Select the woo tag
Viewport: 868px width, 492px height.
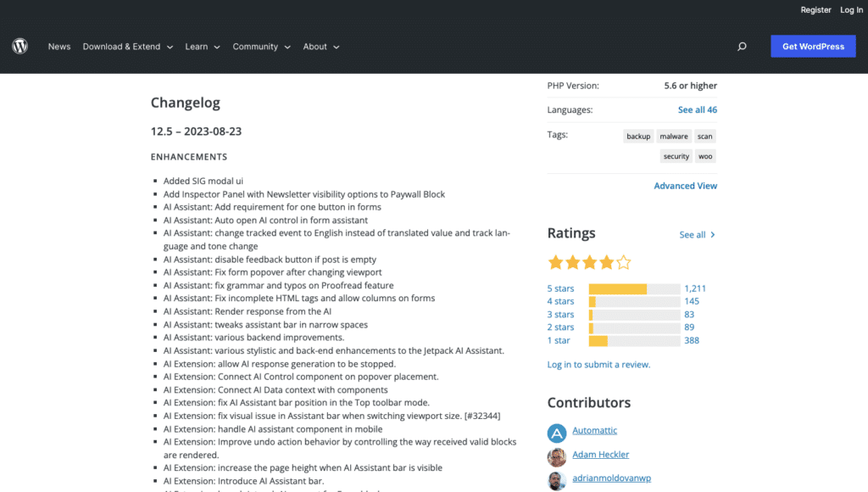pos(705,156)
